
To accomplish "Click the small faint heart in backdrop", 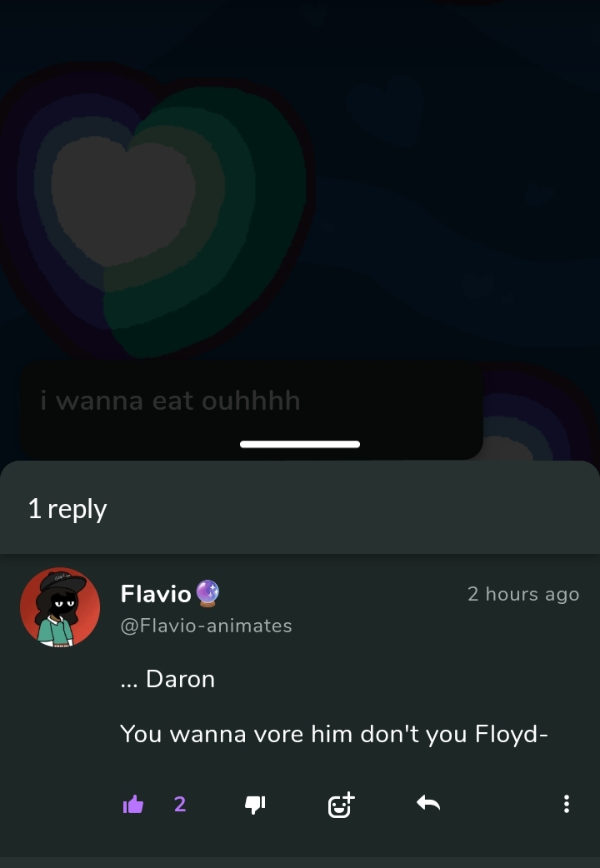I will [386, 107].
